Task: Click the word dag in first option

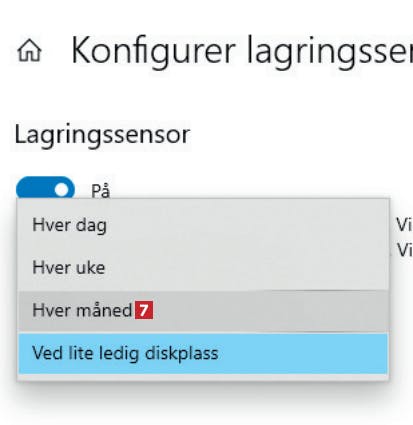Action: [x=91, y=226]
